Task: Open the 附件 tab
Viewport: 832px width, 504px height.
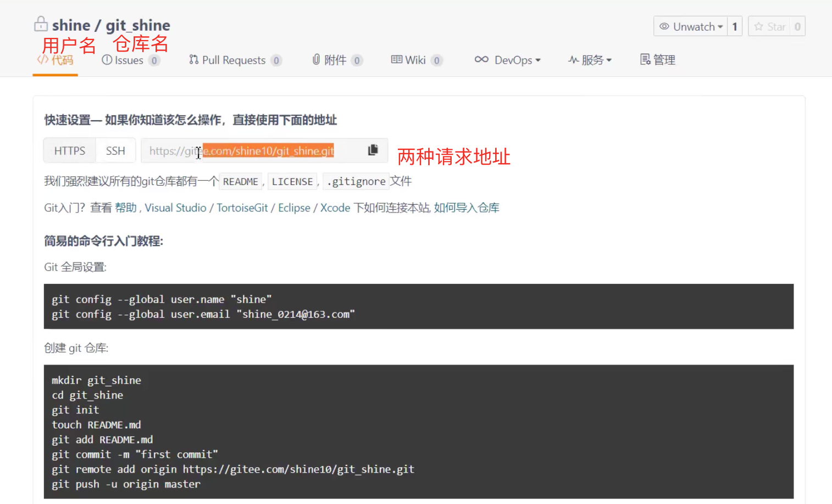Action: coord(337,60)
